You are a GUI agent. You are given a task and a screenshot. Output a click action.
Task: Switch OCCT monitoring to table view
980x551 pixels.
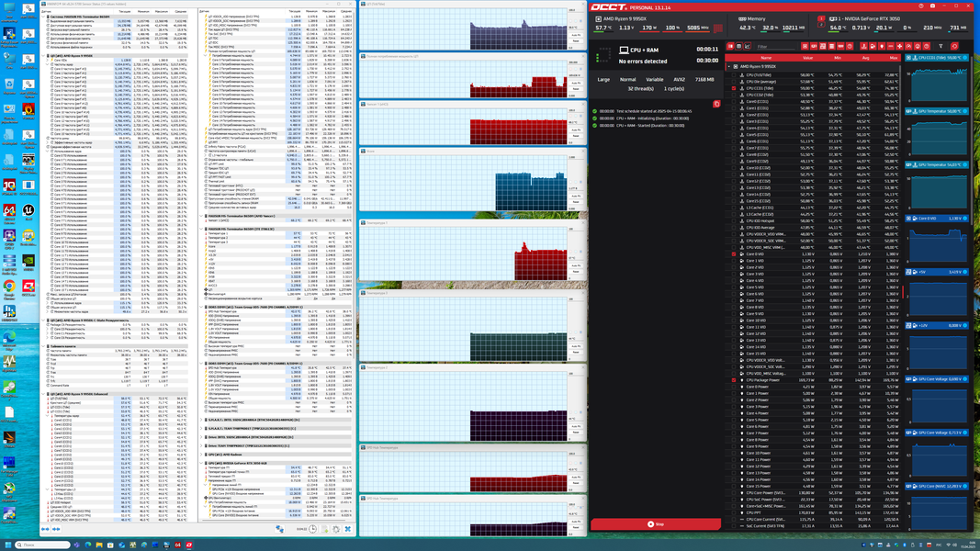[738, 46]
